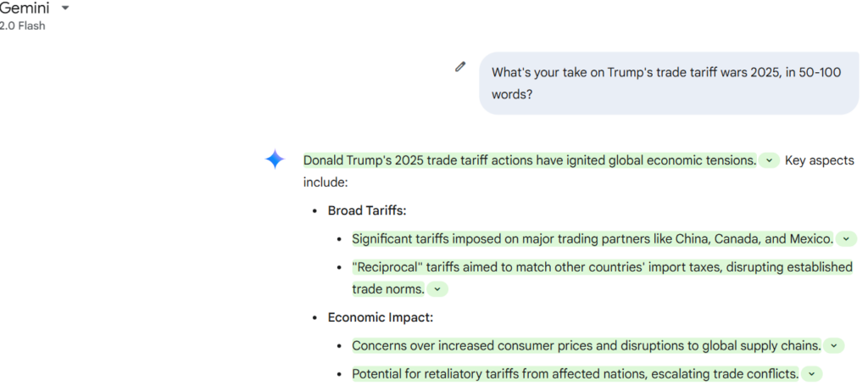The width and height of the screenshot is (868, 392).
Task: Click the pencil edit prompt icon
Action: (460, 67)
